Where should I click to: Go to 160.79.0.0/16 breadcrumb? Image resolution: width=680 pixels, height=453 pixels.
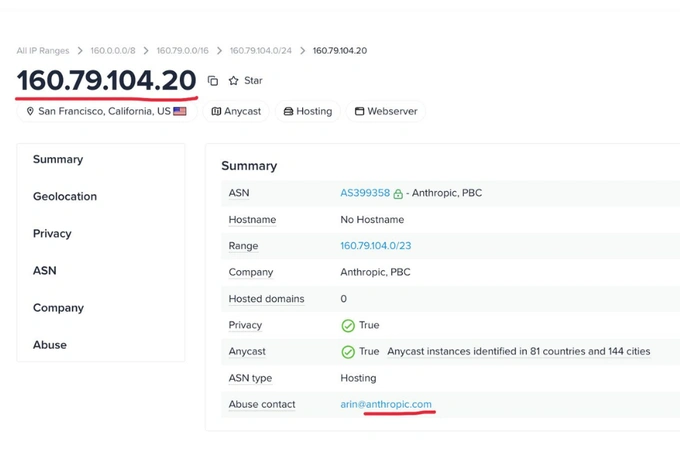[183, 51]
